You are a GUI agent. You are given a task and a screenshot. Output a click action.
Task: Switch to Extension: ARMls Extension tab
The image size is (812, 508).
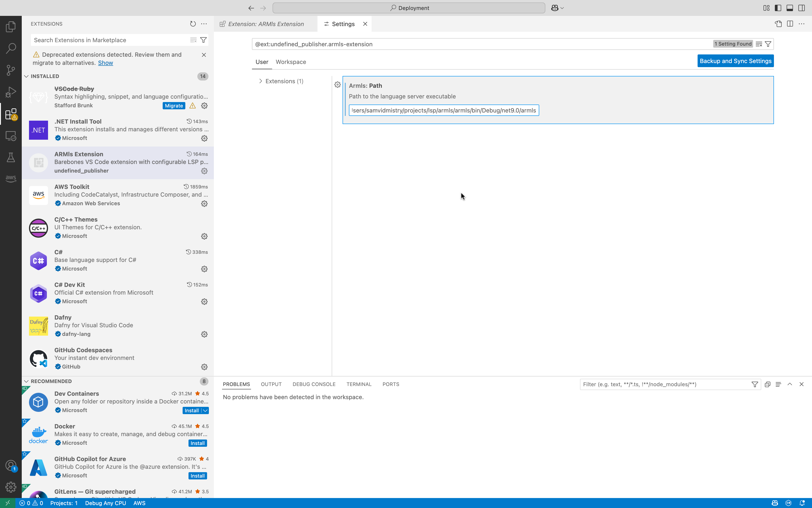(266, 24)
